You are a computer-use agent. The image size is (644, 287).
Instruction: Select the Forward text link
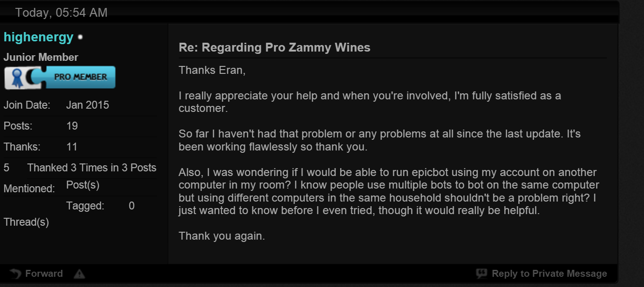pyautogui.click(x=44, y=274)
